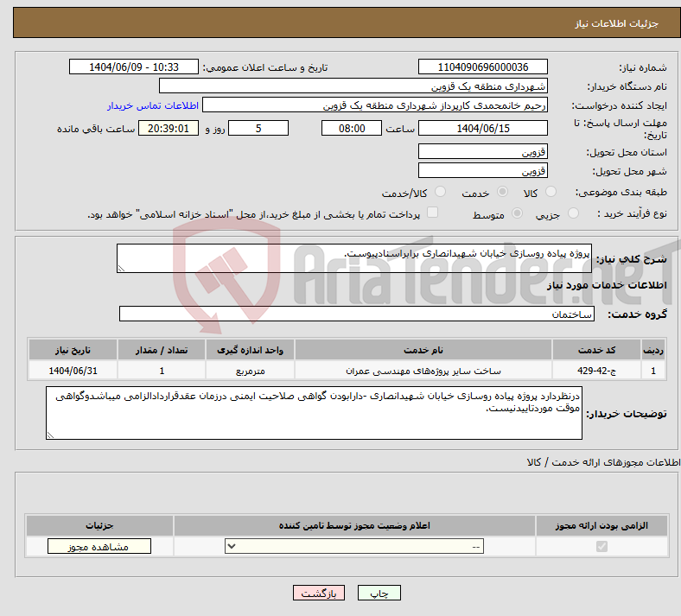Click the اعلام وضعیت مجوز توسط تامین کننده header

point(354,525)
